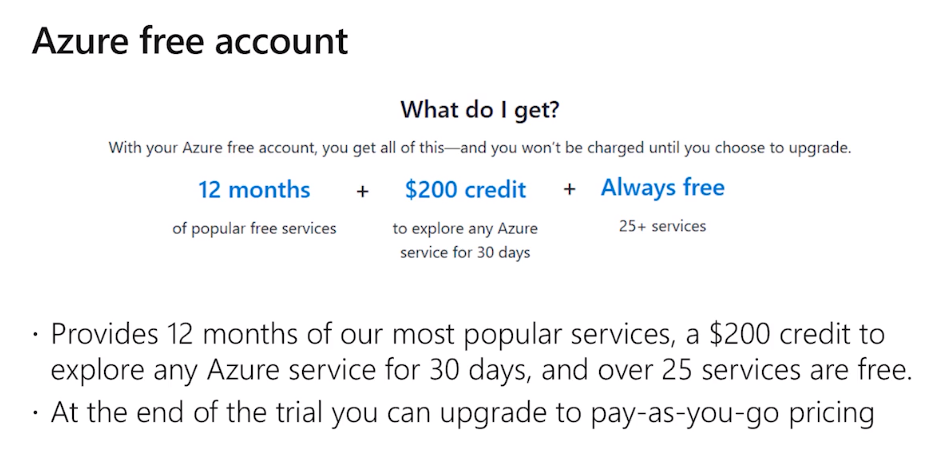Open the blue "Always free" heading
This screenshot has height=450, width=949.
[x=663, y=188]
